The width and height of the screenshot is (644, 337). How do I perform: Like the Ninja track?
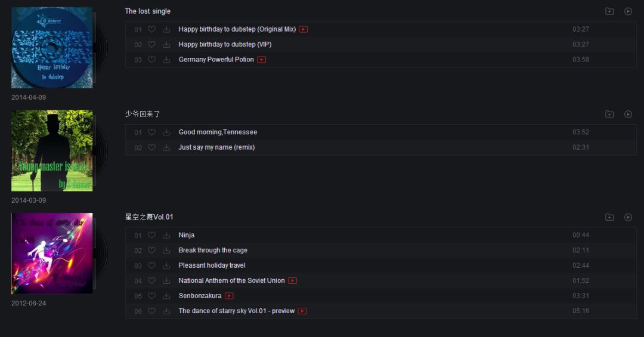point(151,235)
